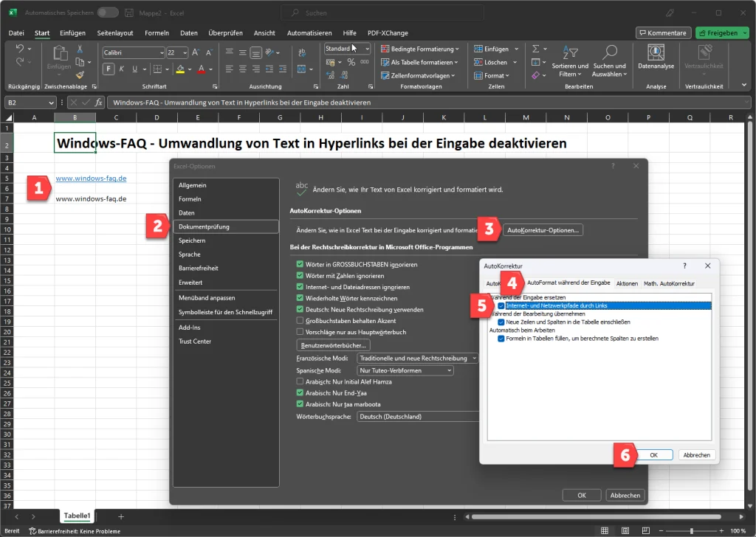The image size is (756, 537).
Task: Open the Calibri font dropdown
Action: click(162, 52)
